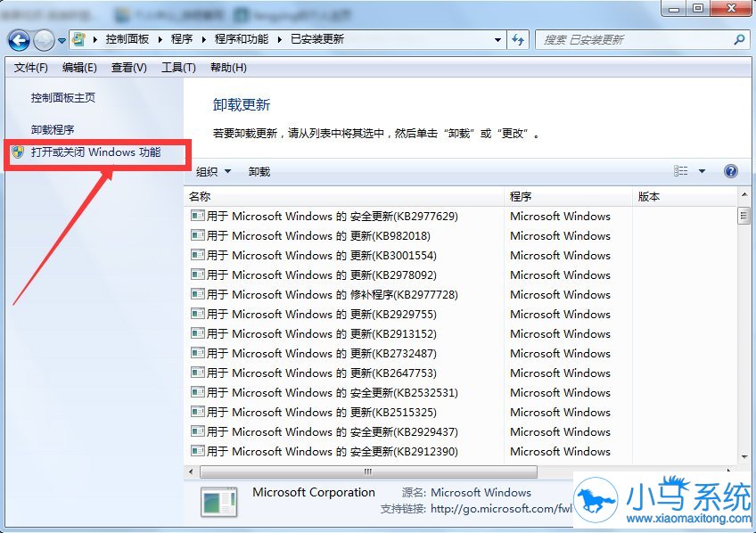756x533 pixels.
Task: Open the recent pages dropdown arrow
Action: tap(62, 41)
